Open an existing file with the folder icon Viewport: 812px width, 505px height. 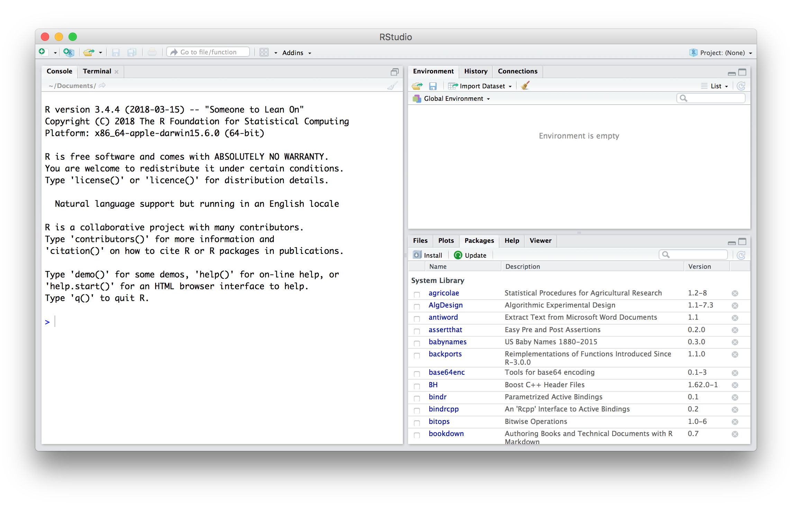89,52
